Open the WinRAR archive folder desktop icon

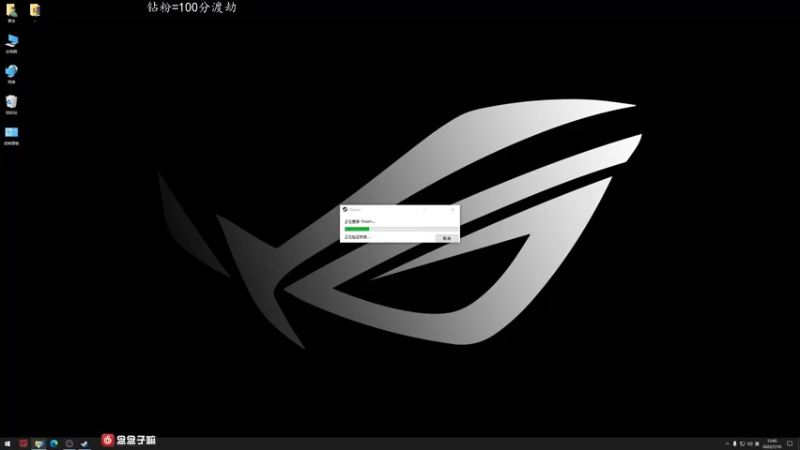click(35, 11)
